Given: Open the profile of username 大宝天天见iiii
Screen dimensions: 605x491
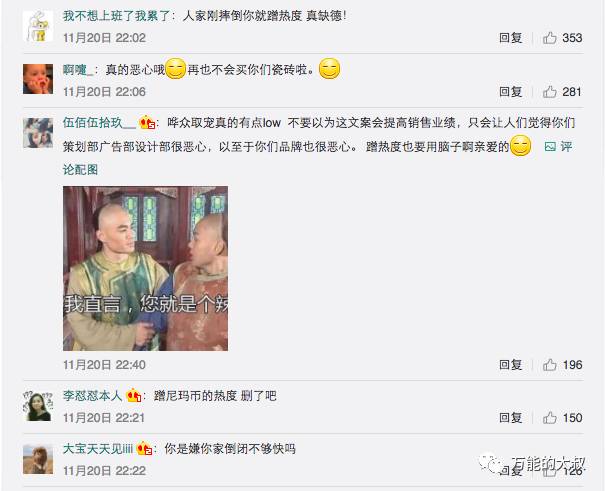Looking at the screenshot, I should click(x=98, y=449).
